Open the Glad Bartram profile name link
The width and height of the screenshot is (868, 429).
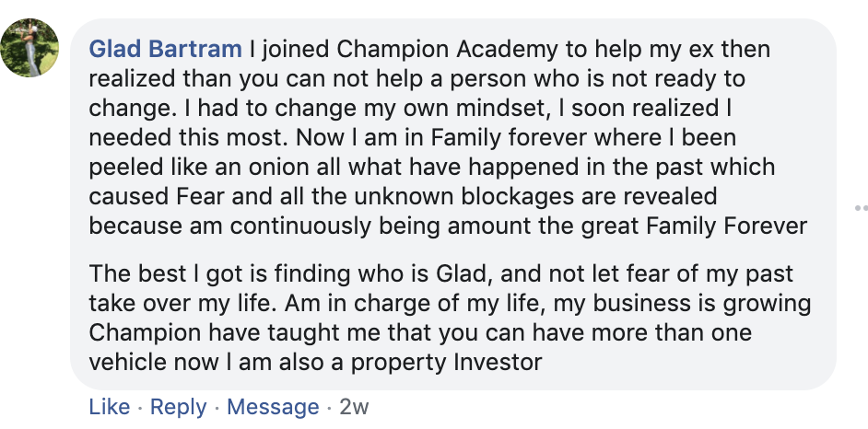(x=166, y=49)
